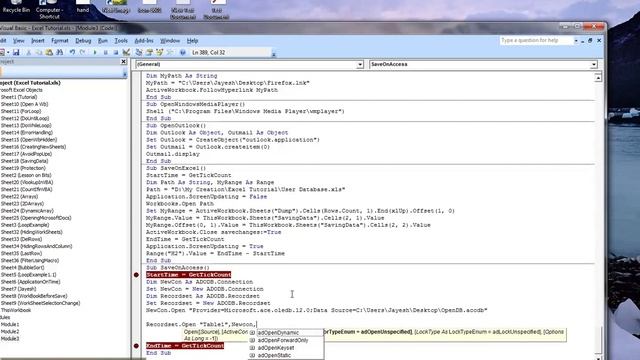Open the Tools menu
The width and height of the screenshot is (640, 360).
point(121,41)
